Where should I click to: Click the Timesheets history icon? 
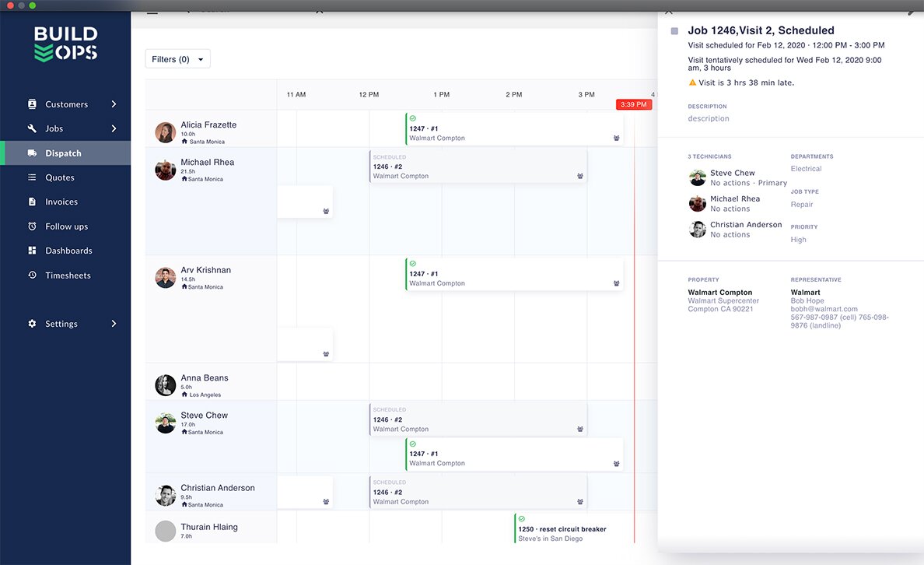pyautogui.click(x=32, y=275)
